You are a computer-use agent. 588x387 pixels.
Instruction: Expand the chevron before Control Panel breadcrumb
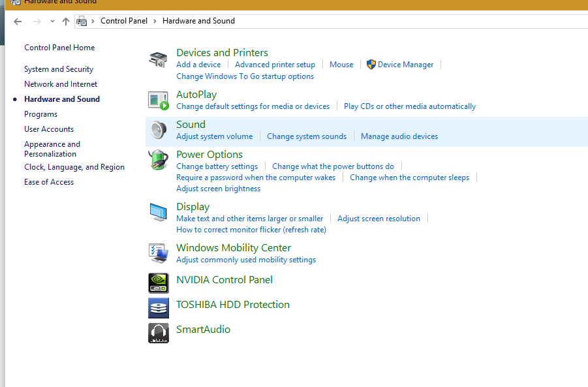[93, 21]
